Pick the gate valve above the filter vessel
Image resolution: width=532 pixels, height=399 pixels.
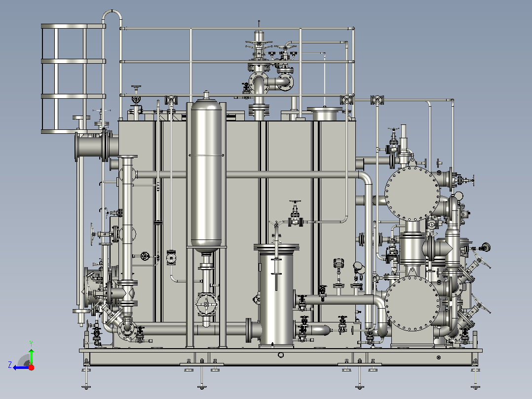[x=296, y=213]
